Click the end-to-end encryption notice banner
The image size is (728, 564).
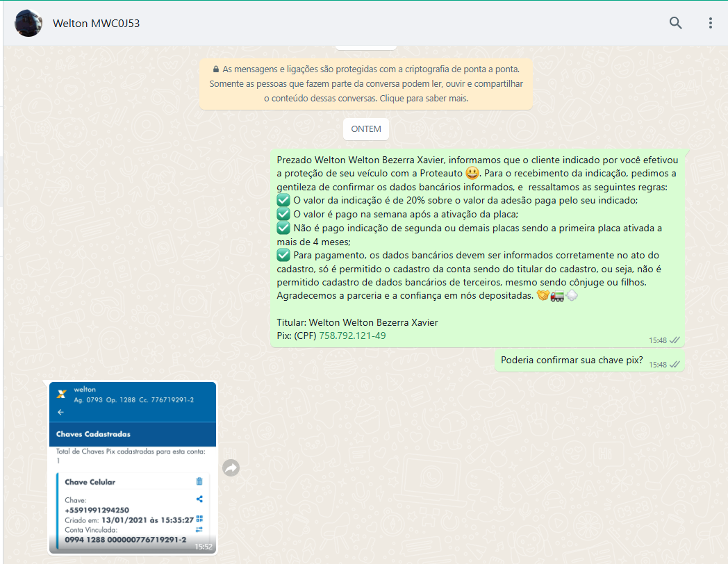click(x=366, y=84)
